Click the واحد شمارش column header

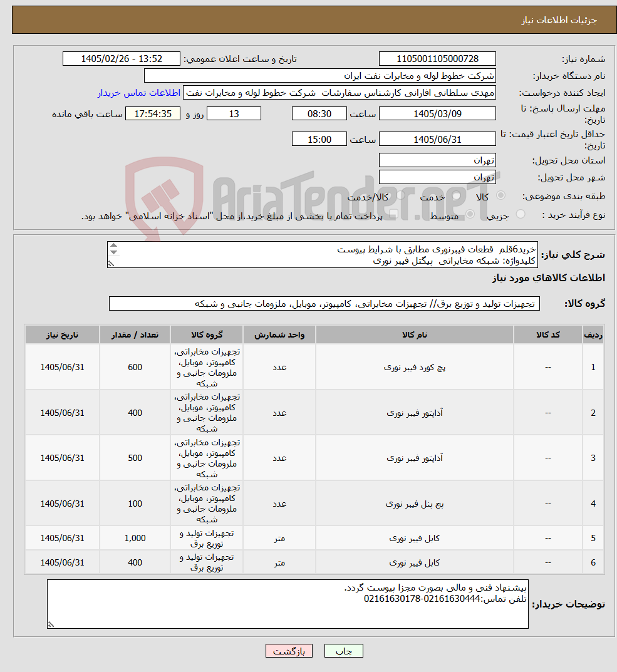point(279,334)
